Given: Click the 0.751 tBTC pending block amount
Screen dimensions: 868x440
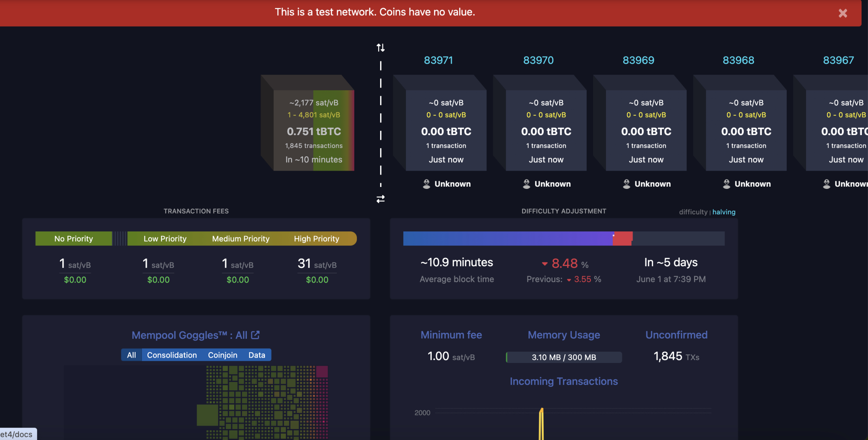Looking at the screenshot, I should point(314,132).
